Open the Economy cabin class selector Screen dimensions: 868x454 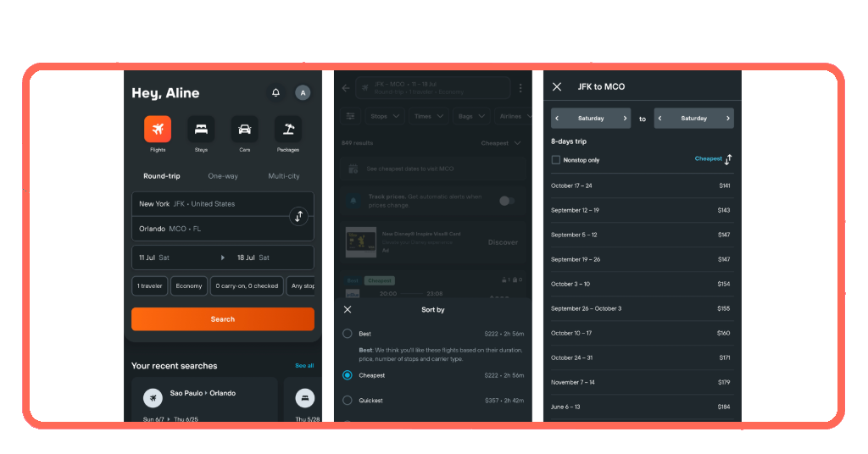189,286
